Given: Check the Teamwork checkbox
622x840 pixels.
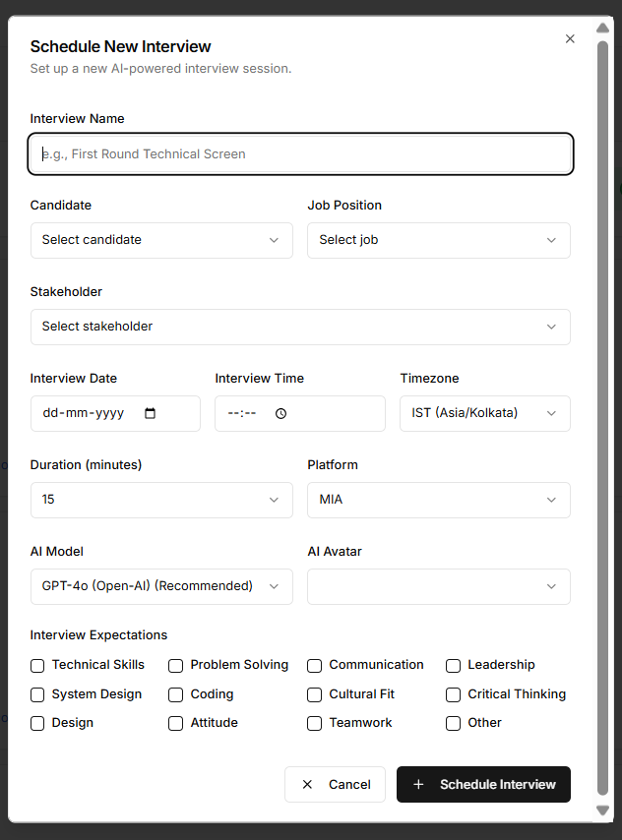Looking at the screenshot, I should [x=315, y=723].
